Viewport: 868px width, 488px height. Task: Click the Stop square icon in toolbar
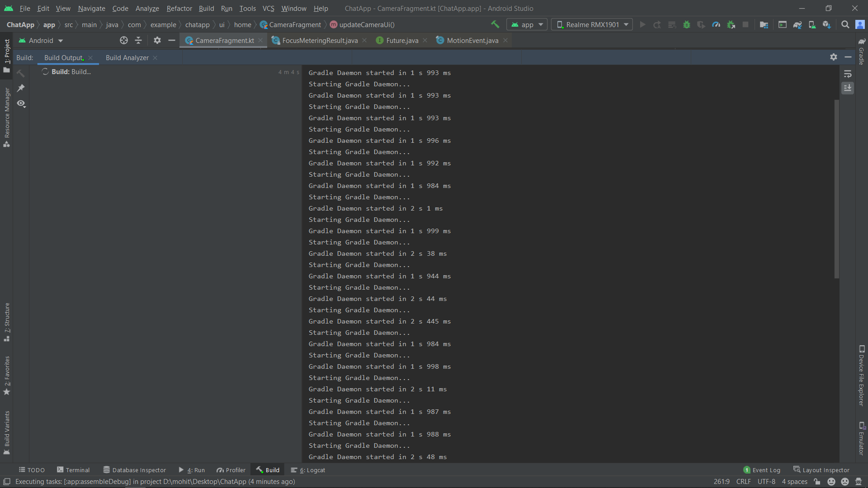pyautogui.click(x=745, y=24)
